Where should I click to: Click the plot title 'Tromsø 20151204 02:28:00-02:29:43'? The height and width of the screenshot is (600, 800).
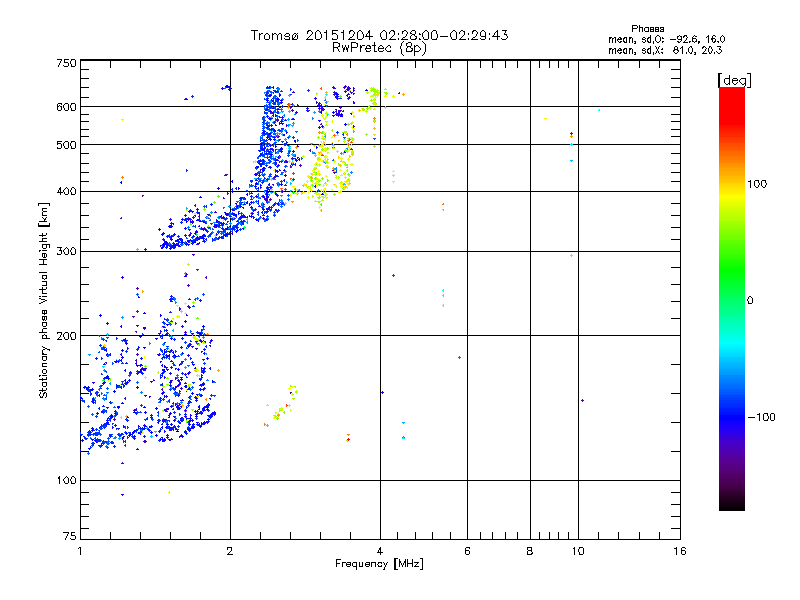pyautogui.click(x=379, y=35)
